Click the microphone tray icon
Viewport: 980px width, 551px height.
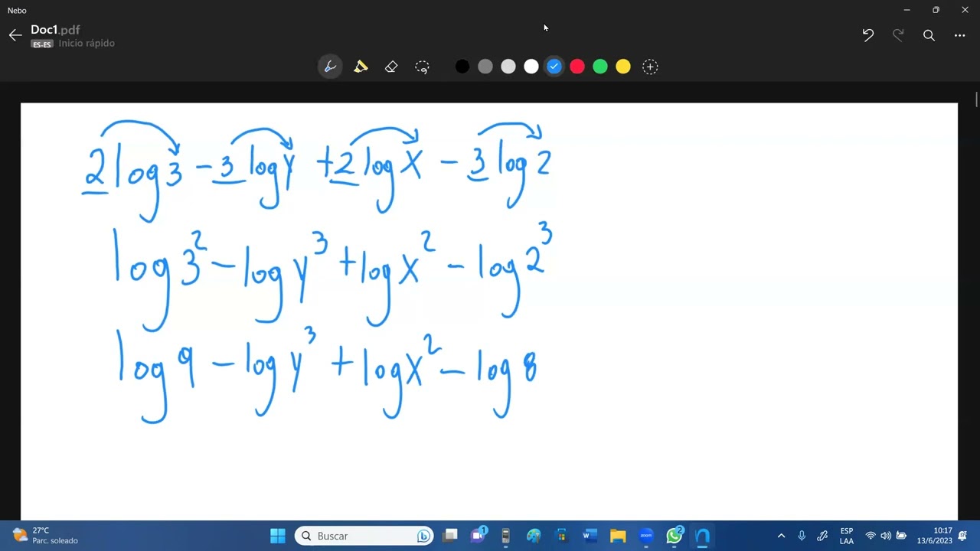[x=802, y=536]
